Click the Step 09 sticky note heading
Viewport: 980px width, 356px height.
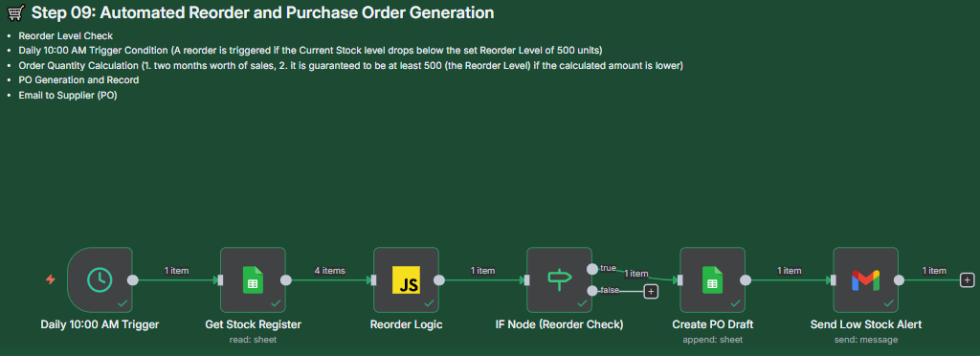pyautogui.click(x=262, y=12)
